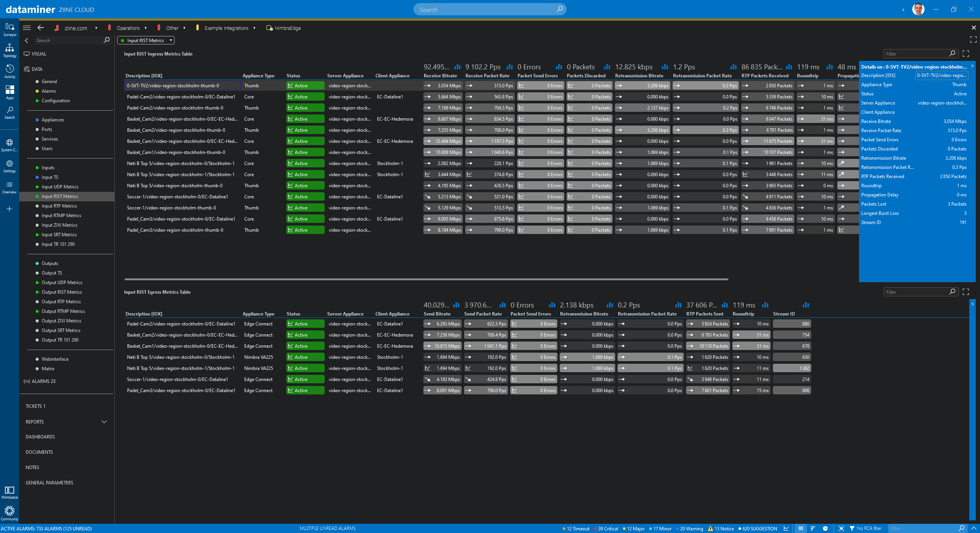Open the Community sidebar item
This screenshot has height=533, width=980.
[10, 513]
